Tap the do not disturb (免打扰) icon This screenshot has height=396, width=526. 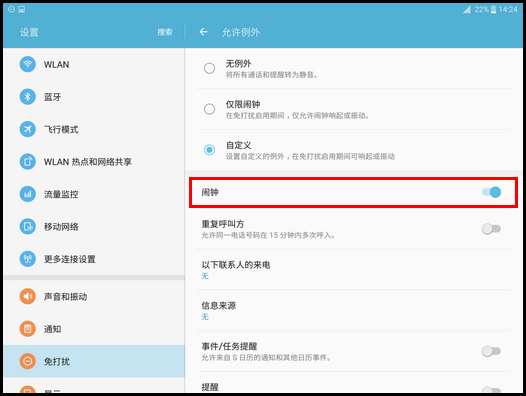pyautogui.click(x=28, y=361)
